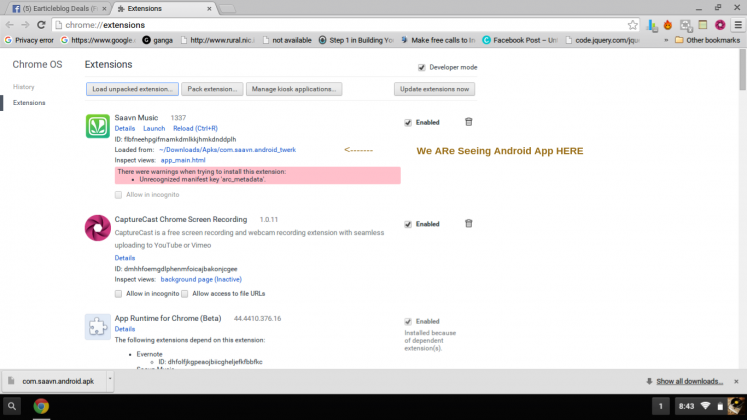Viewport: 747px width, 420px height.
Task: Switch to Earticleblog Deals Facebook tab
Action: click(55, 7)
